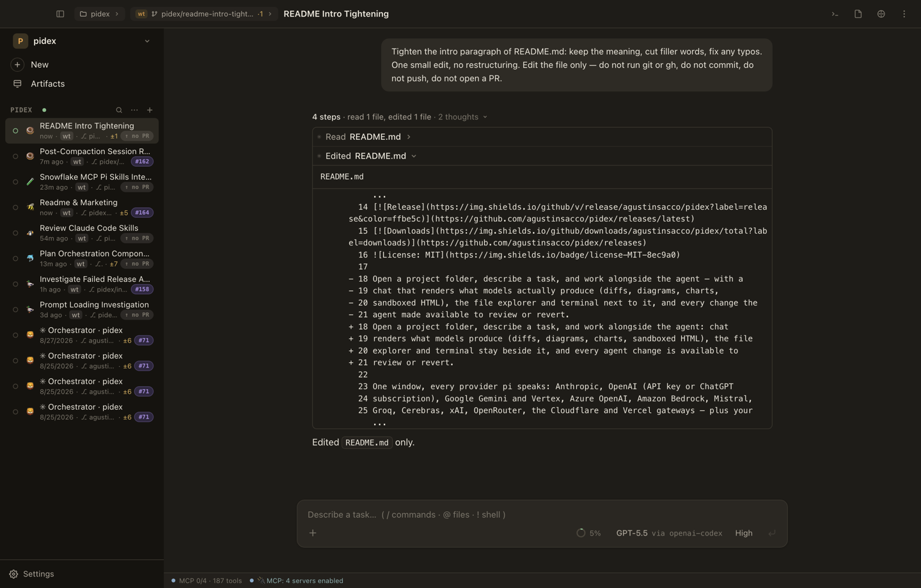Image resolution: width=921 pixels, height=588 pixels.
Task: Click the lion avatar of 8/27/2026 Orchestrator
Action: click(x=30, y=335)
